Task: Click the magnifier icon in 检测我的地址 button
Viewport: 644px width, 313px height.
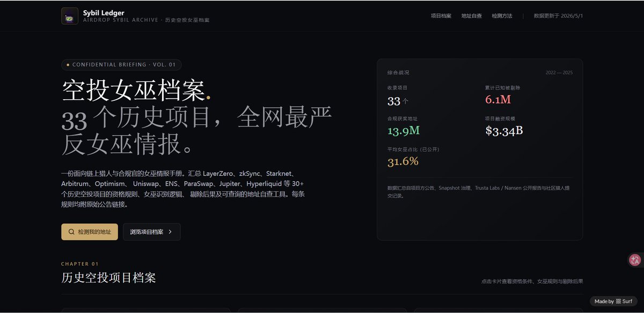Action: point(71,232)
